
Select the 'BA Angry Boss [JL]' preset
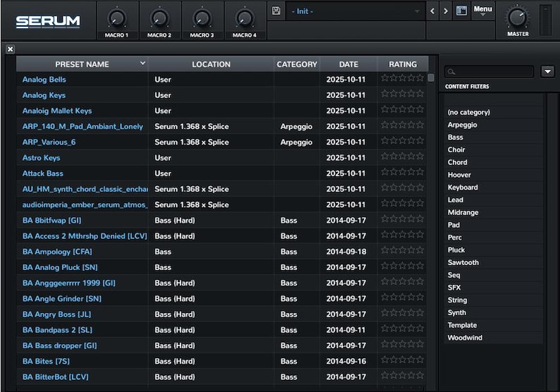point(57,314)
